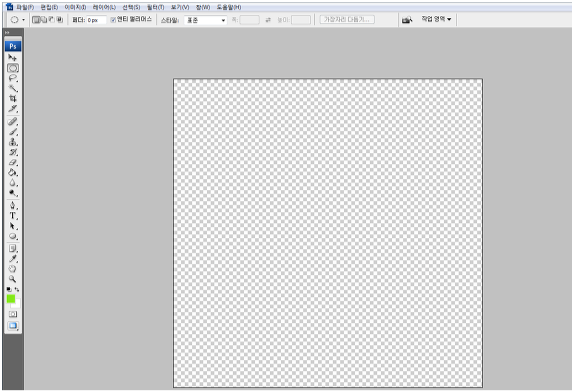Select the Brush tool
This screenshot has height=392, width=574.
coord(13,132)
